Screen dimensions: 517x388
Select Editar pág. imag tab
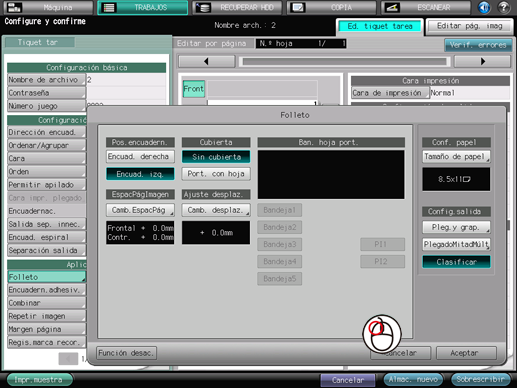pos(470,26)
